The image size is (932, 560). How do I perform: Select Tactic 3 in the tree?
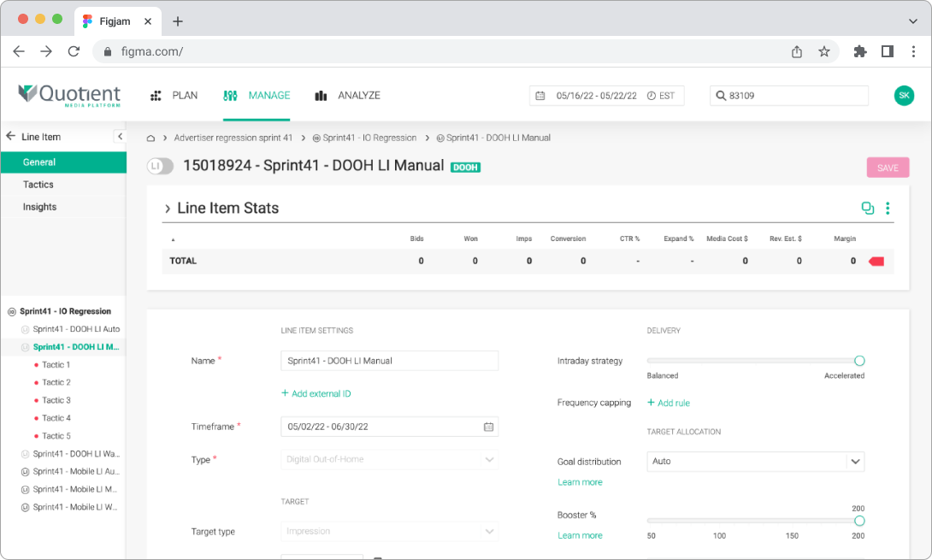click(x=56, y=400)
